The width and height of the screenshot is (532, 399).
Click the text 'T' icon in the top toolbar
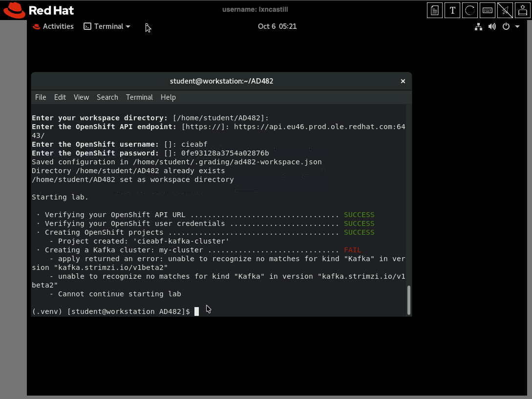click(452, 10)
